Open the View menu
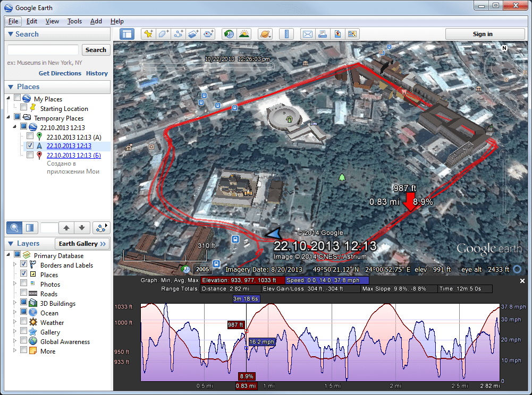 pyautogui.click(x=52, y=21)
